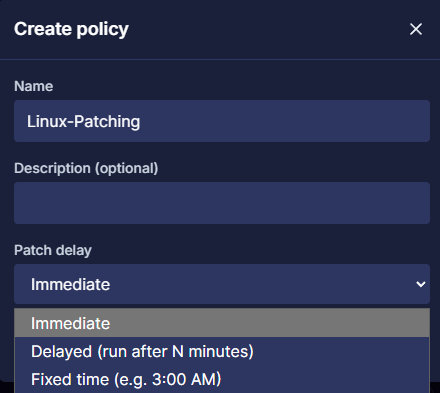Image resolution: width=440 pixels, height=393 pixels.
Task: Click the Description (optional) label
Action: click(x=86, y=168)
